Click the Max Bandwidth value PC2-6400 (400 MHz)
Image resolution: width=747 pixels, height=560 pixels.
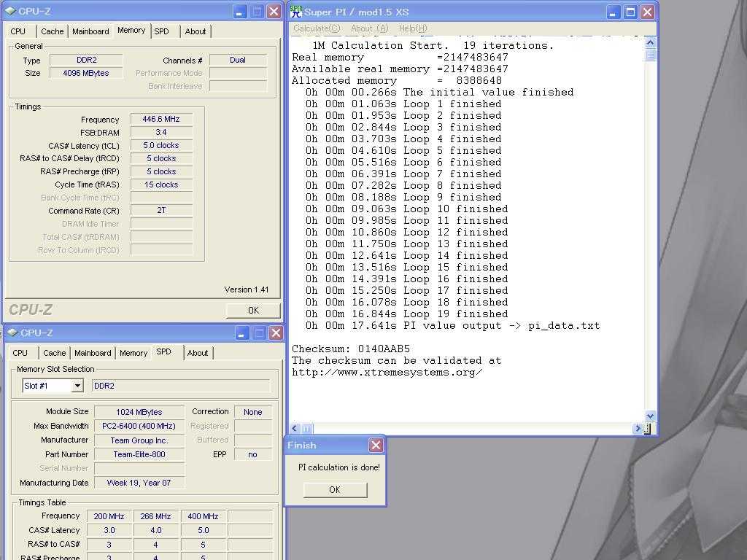tap(139, 426)
